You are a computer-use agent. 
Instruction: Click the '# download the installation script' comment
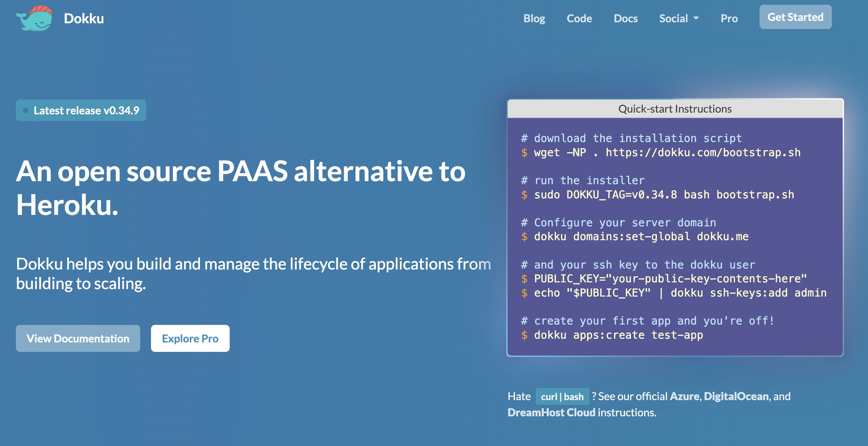631,138
